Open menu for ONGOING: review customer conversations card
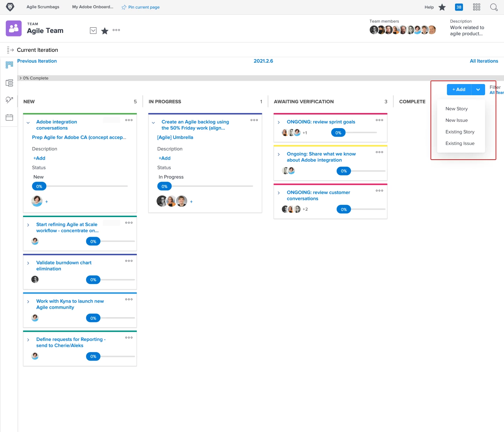 coord(379,191)
